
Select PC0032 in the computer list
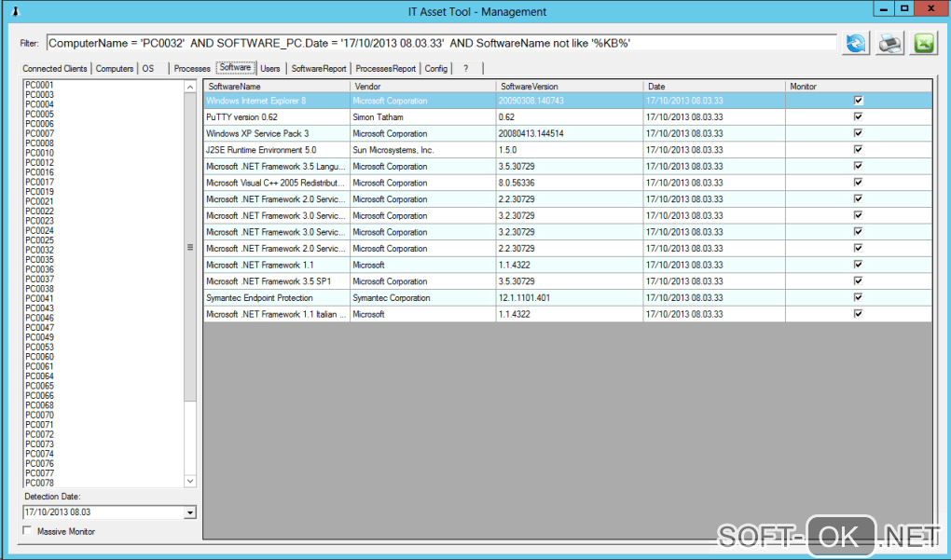(x=39, y=250)
